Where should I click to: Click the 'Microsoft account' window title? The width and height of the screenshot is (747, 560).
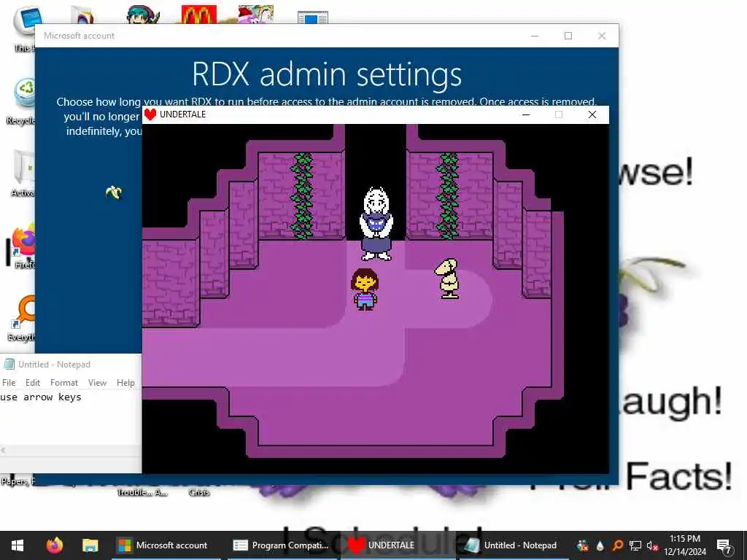[79, 36]
